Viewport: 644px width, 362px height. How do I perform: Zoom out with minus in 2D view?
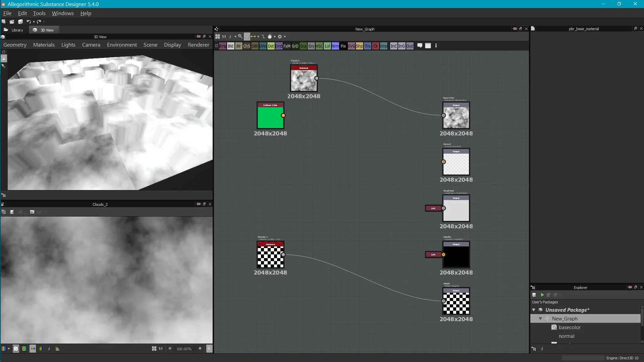[x=170, y=349]
